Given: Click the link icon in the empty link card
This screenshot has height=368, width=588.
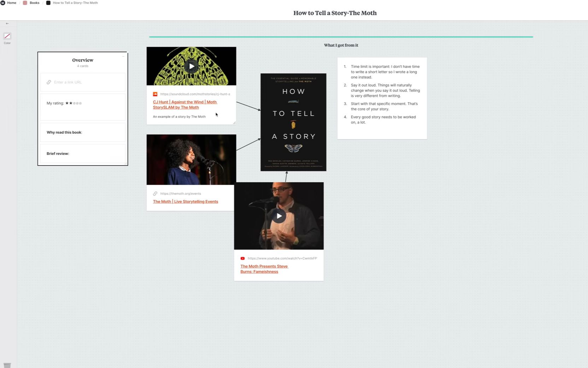Looking at the screenshot, I should tap(49, 82).
